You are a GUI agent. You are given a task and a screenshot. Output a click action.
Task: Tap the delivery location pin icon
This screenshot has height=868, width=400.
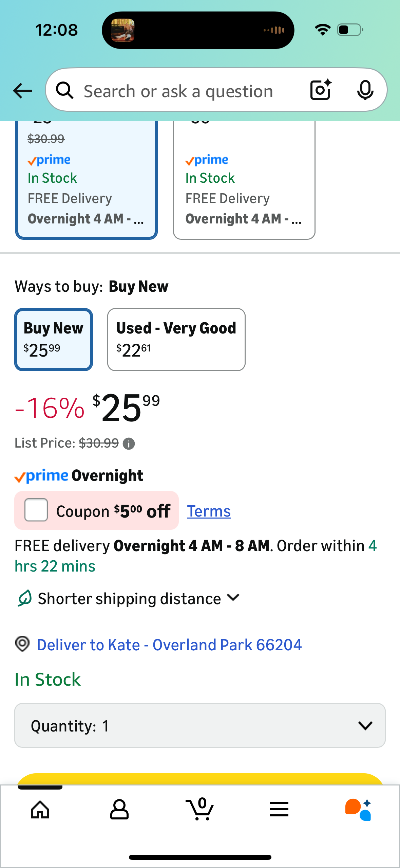tap(22, 644)
